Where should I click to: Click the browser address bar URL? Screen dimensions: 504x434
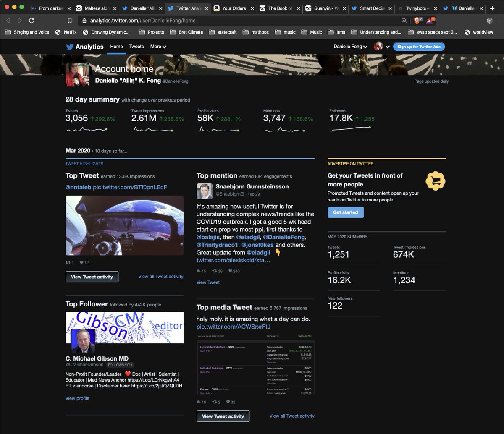tap(143, 21)
